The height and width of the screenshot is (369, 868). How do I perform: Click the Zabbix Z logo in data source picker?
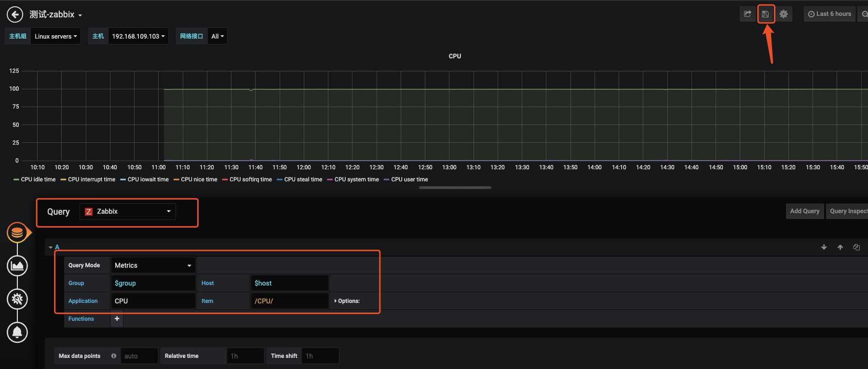coord(89,212)
